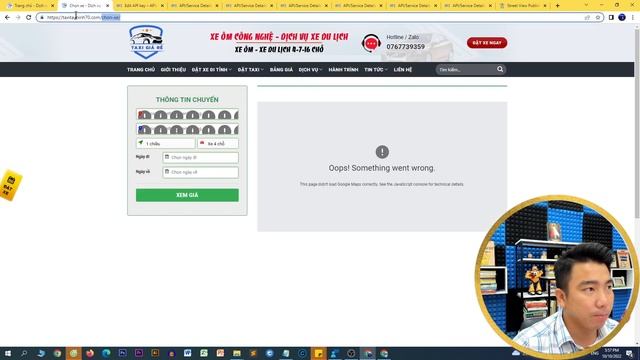640x360 pixels.
Task: Expand the DỊCH VỤ menu
Action: pyautogui.click(x=310, y=70)
